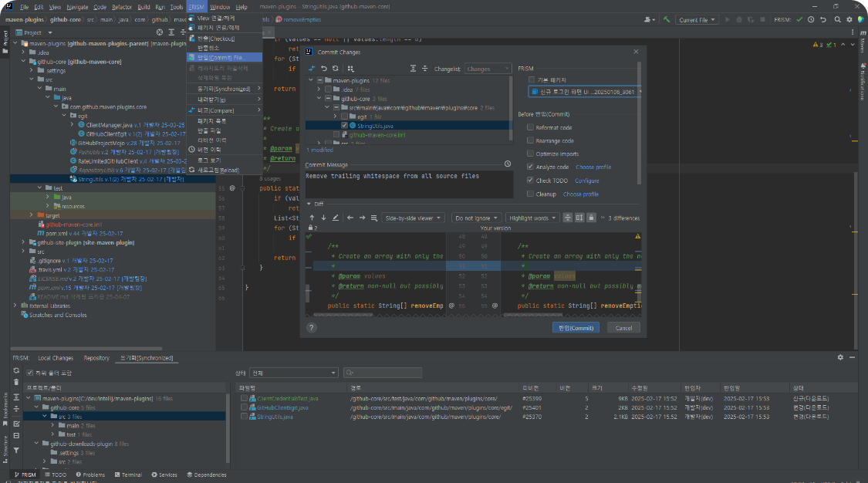Image resolution: width=868 pixels, height=483 pixels.
Task: Open the 상태 전체 filter dropdown
Action: pyautogui.click(x=293, y=373)
